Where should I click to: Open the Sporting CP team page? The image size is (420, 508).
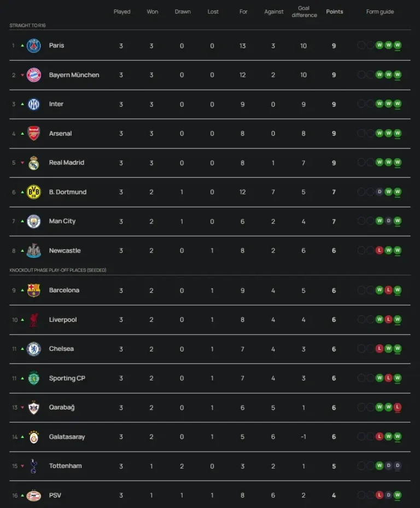click(x=67, y=378)
